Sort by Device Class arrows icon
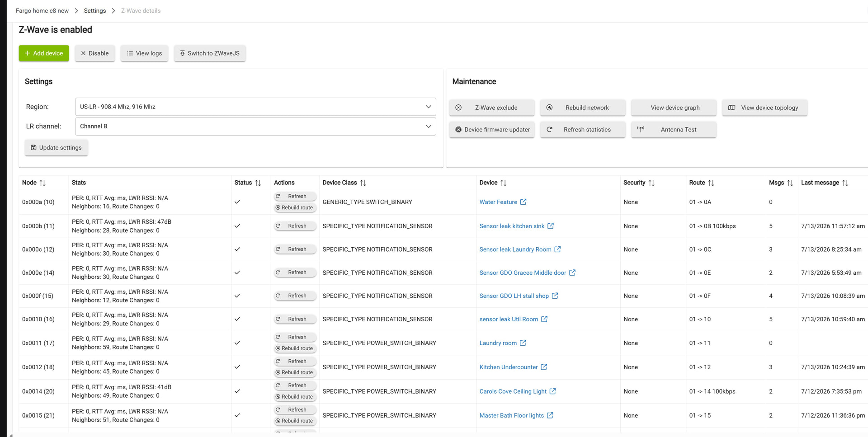 (363, 183)
